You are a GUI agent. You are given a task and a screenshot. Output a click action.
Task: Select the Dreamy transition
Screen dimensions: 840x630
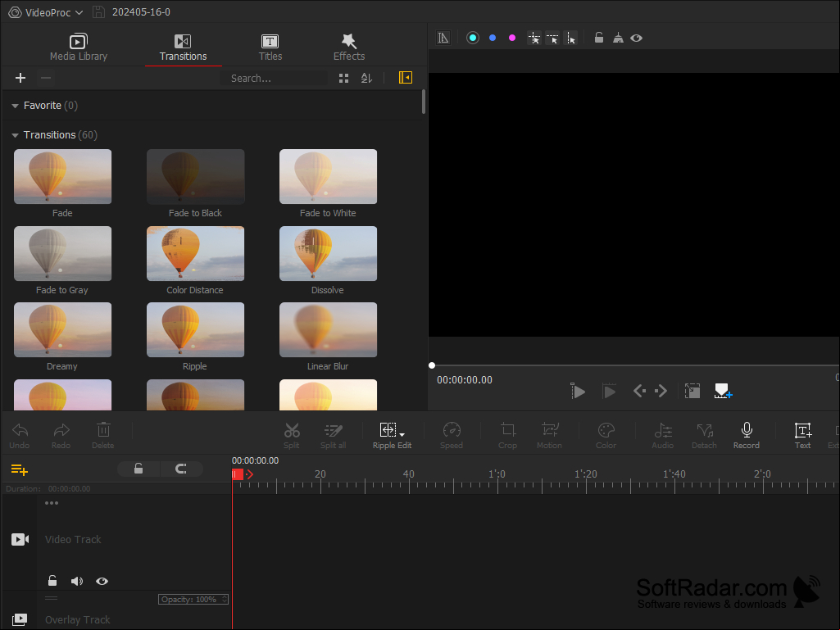point(62,329)
